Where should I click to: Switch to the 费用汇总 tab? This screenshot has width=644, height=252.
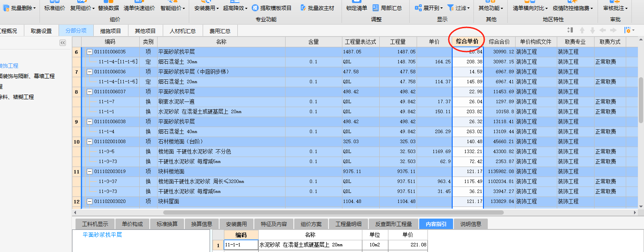[x=220, y=31]
